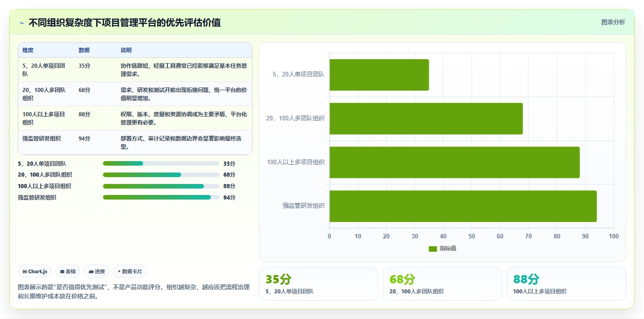The image size is (644, 319).
Task: Click the 88分 cell in the table
Action: 85,114
